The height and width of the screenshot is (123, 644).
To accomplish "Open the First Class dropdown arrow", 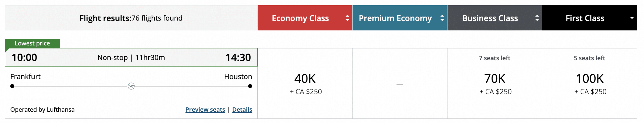I will 632,18.
